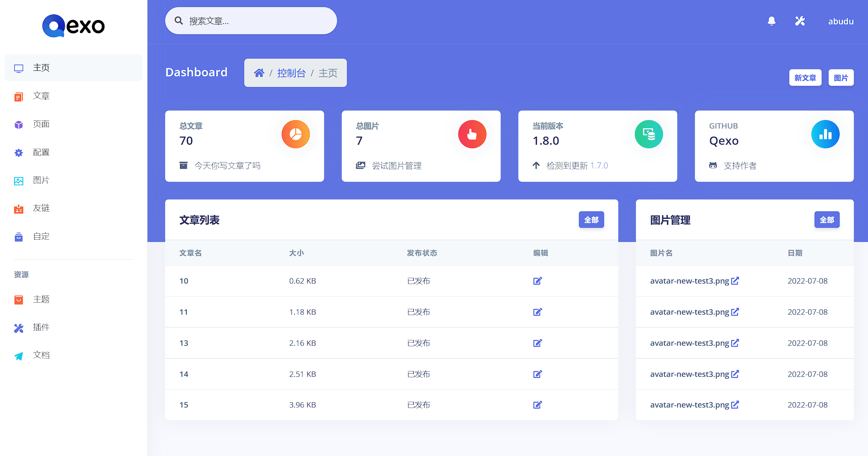Open 配置 settings in the sidebar

tap(41, 152)
